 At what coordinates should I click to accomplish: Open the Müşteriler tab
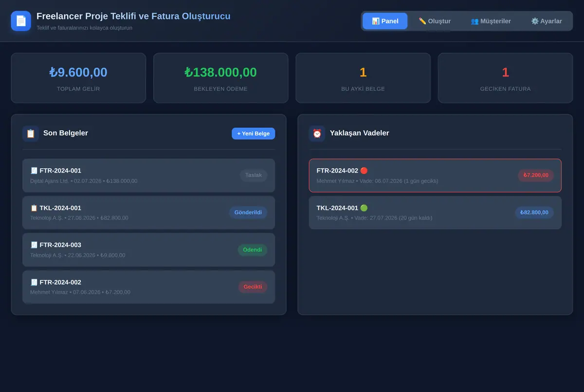click(x=491, y=21)
